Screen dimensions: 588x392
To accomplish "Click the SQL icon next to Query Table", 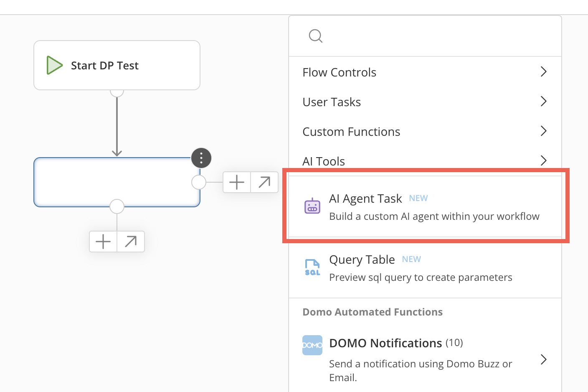I will click(312, 267).
